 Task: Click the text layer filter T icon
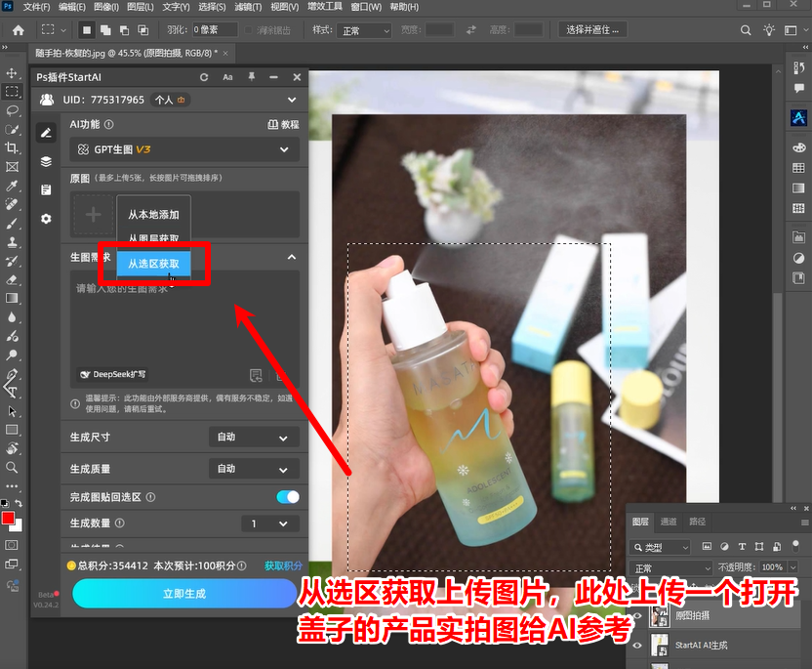coord(742,547)
